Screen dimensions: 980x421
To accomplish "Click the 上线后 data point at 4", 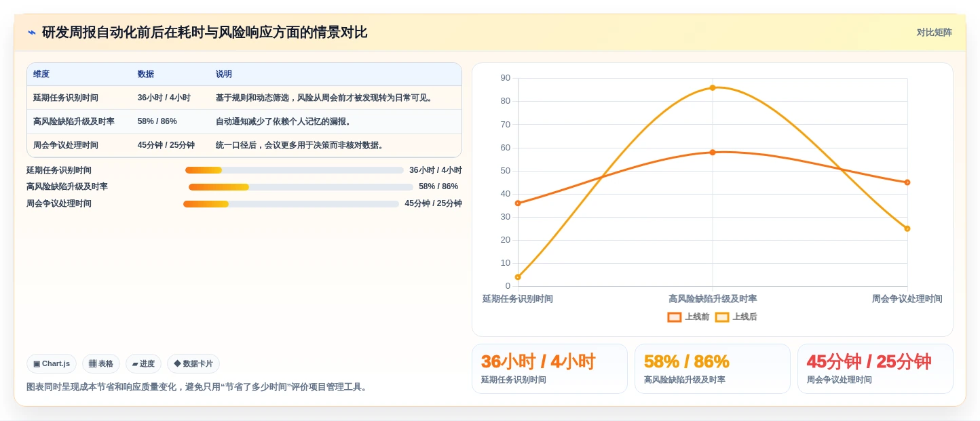I will (x=518, y=277).
